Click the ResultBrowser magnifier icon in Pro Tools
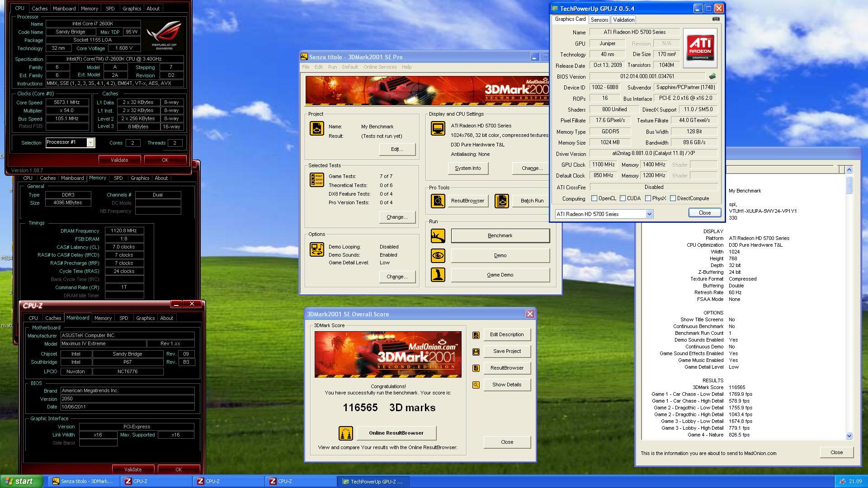Image resolution: width=868 pixels, height=488 pixels. (x=438, y=201)
